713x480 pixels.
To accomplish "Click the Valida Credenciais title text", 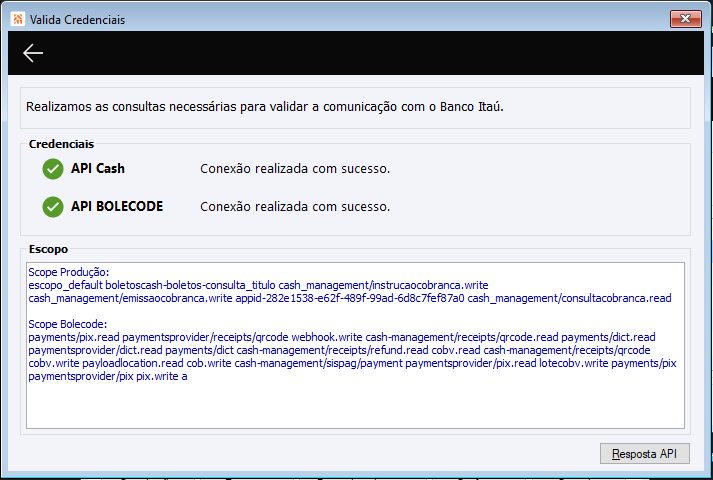I will [77, 20].
